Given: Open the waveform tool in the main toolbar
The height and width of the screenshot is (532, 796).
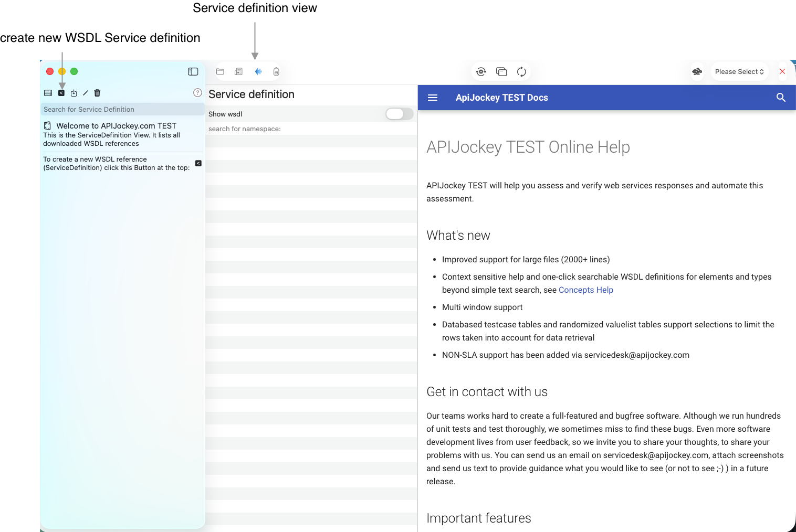Looking at the screenshot, I should click(x=258, y=71).
